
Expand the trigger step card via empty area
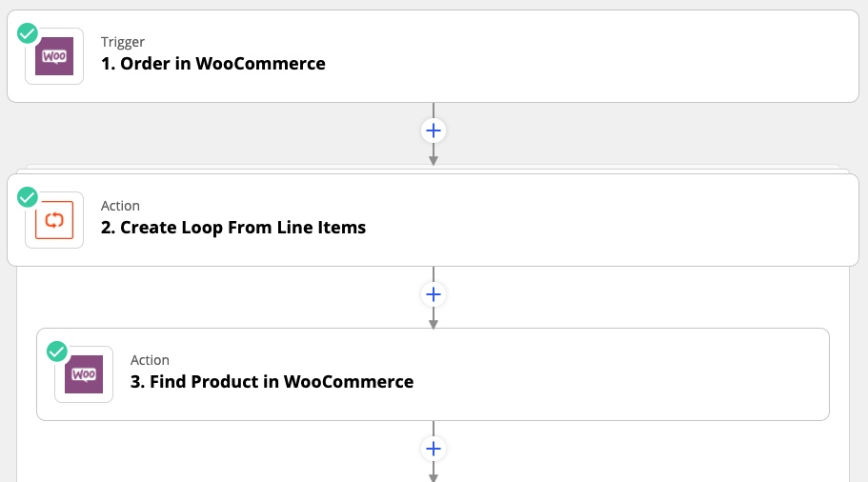click(x=619, y=57)
